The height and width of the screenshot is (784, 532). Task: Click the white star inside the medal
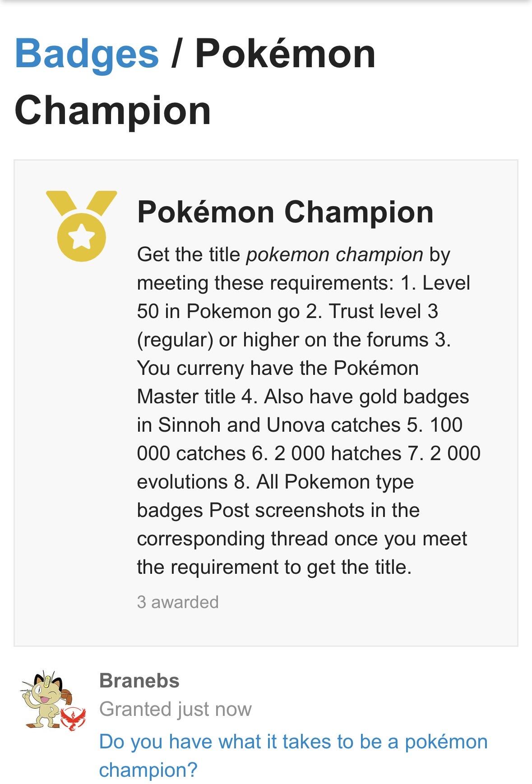[81, 237]
